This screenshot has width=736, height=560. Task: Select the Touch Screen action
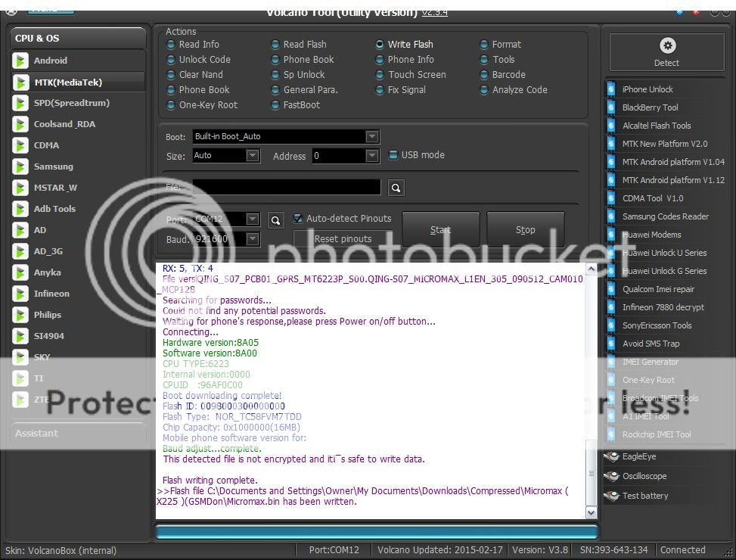coord(411,75)
